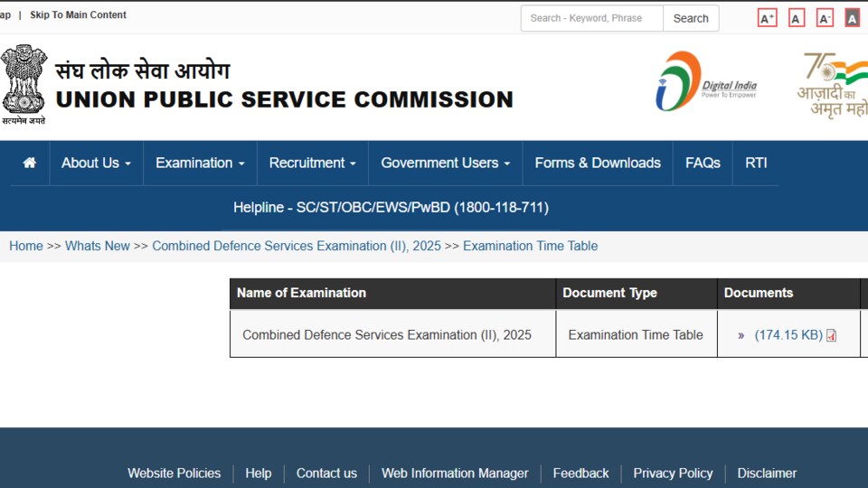The width and height of the screenshot is (868, 488).
Task: Expand the About Us dropdown menu
Action: coord(96,163)
